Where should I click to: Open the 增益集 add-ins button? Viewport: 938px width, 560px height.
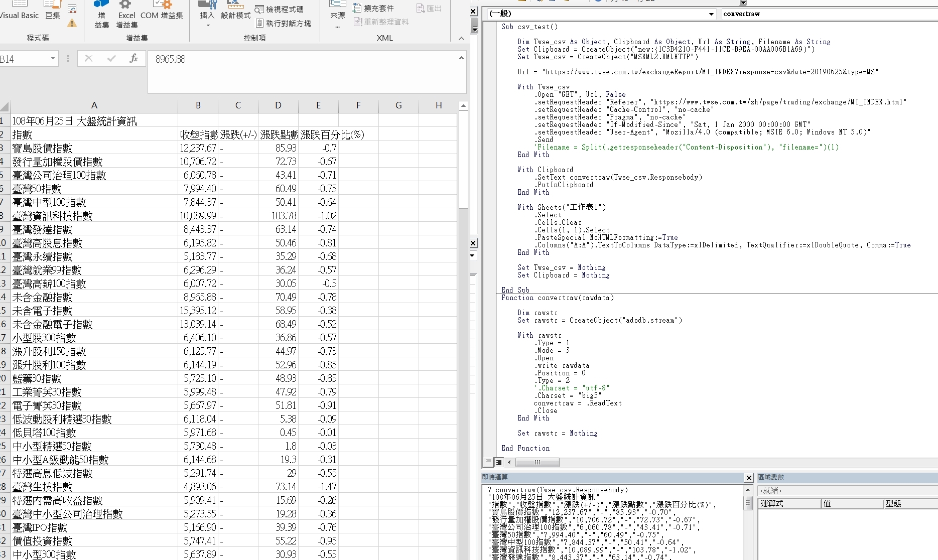pyautogui.click(x=102, y=15)
